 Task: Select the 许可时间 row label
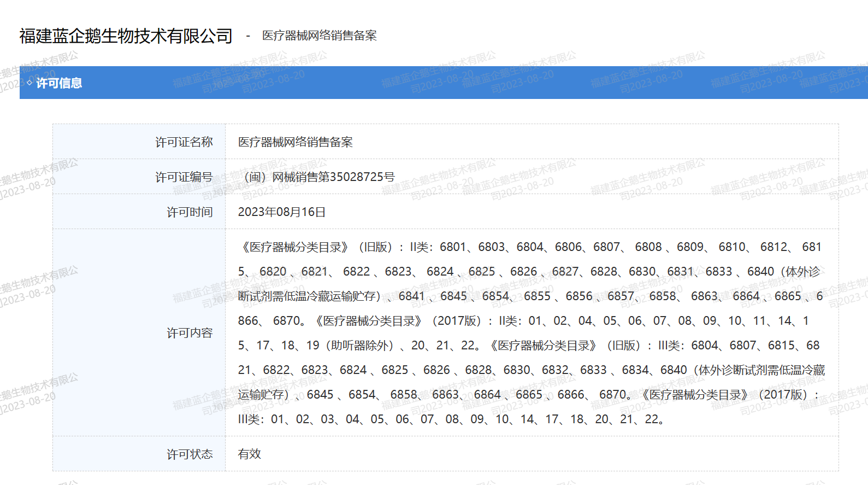tap(189, 212)
